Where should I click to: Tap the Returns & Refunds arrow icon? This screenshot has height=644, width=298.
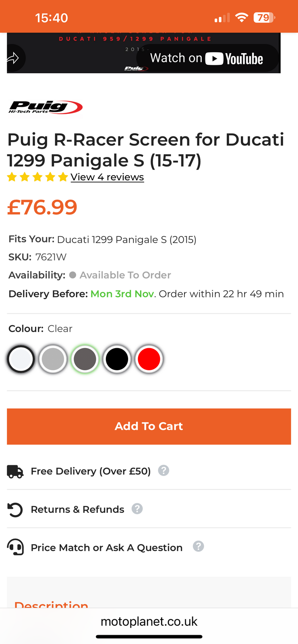point(15,510)
